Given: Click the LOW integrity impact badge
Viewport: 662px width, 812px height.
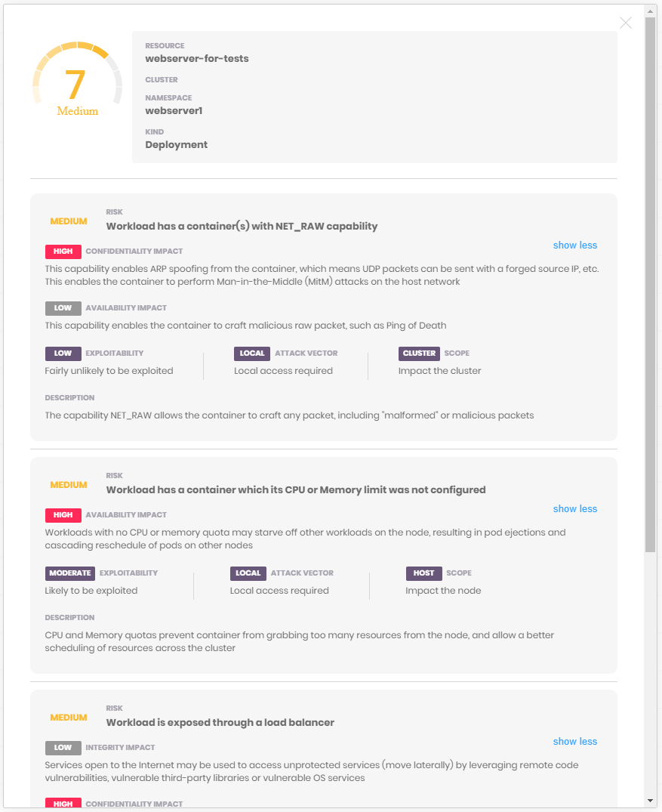Looking at the screenshot, I should pos(63,747).
